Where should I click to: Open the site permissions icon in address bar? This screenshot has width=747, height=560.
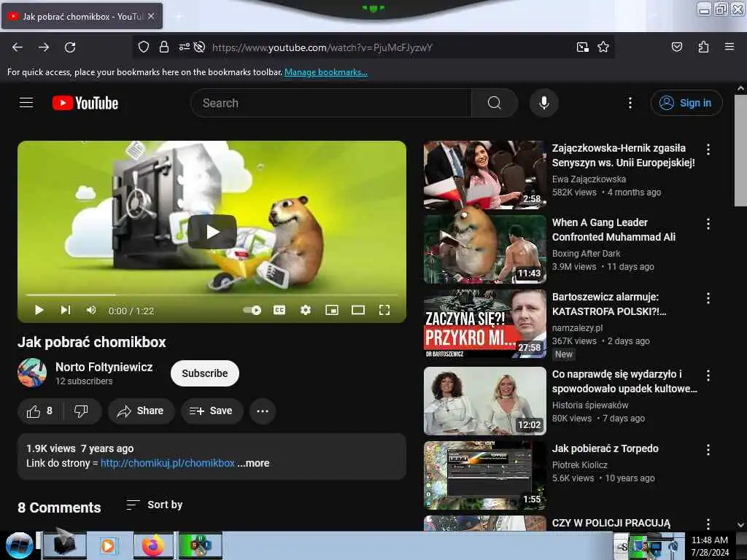[x=184, y=47]
